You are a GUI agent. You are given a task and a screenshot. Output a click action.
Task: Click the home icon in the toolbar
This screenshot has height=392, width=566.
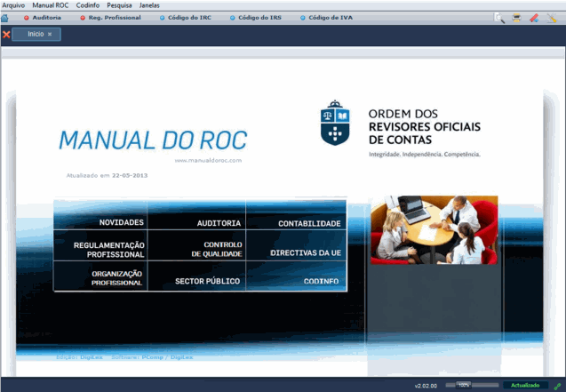pos(4,18)
